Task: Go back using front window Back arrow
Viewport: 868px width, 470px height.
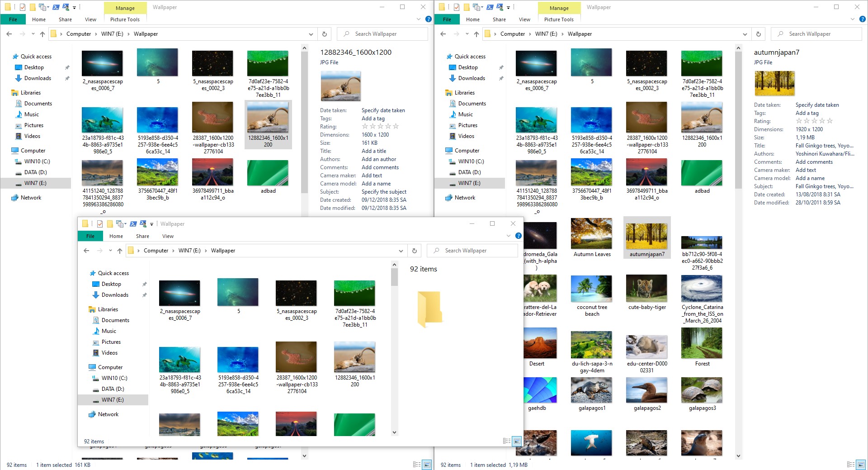Action: point(86,251)
